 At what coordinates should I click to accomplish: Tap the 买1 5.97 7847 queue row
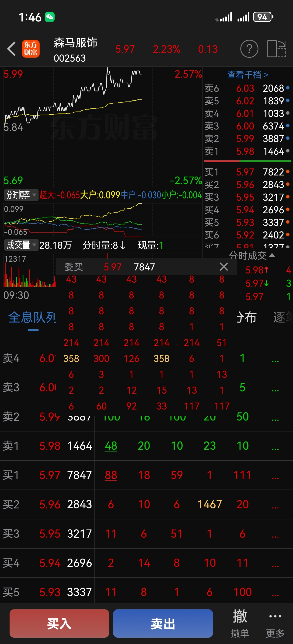(x=146, y=475)
